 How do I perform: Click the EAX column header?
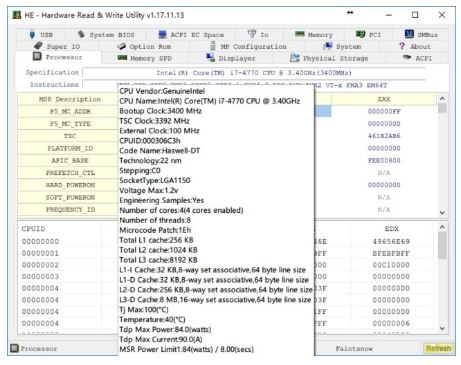384,99
